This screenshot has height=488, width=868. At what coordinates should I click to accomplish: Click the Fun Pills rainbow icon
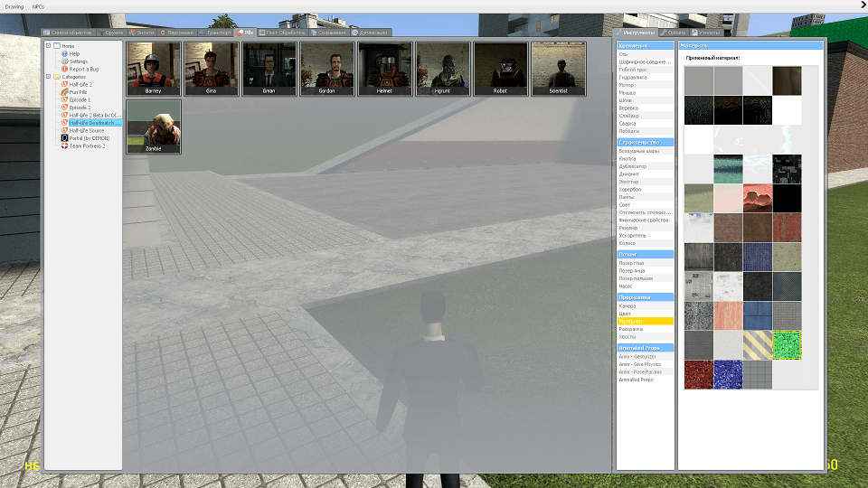click(x=65, y=92)
